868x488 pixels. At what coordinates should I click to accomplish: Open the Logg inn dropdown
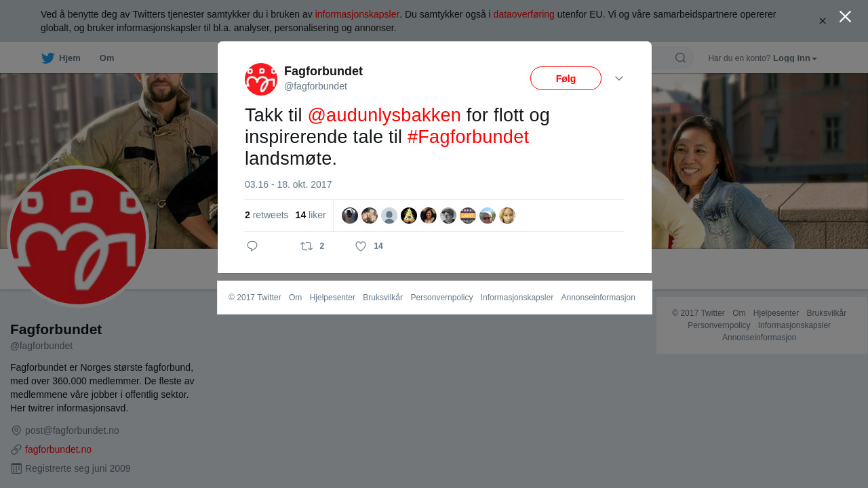[795, 58]
